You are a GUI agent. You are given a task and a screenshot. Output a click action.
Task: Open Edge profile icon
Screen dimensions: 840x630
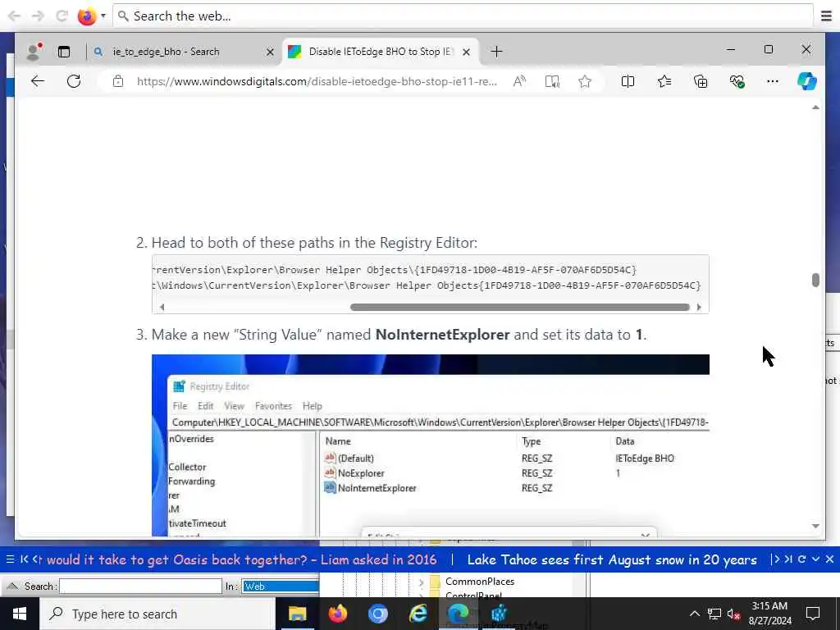[34, 52]
